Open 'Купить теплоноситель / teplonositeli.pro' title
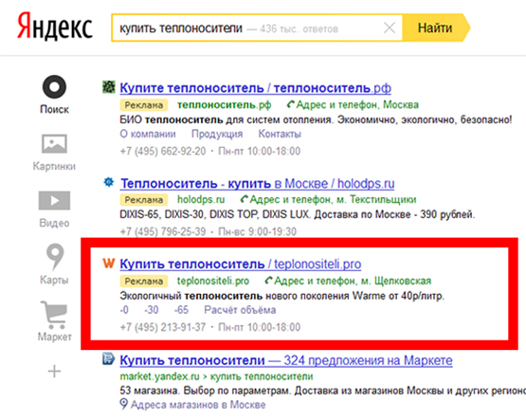The width and height of the screenshot is (526, 420). [241, 265]
